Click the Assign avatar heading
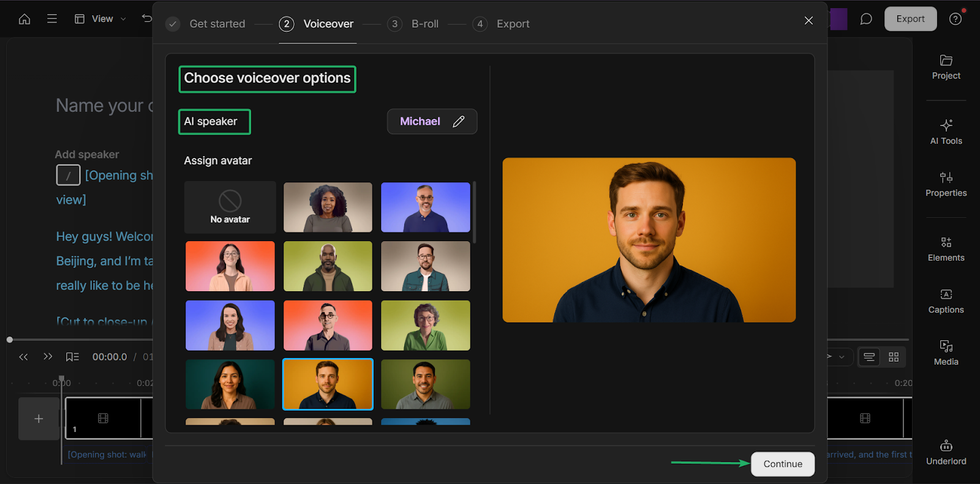This screenshot has height=484, width=980. click(218, 160)
